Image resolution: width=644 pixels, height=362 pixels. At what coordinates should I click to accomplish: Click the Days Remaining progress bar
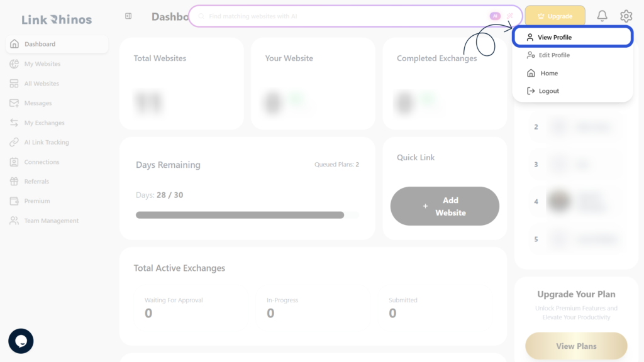click(247, 215)
